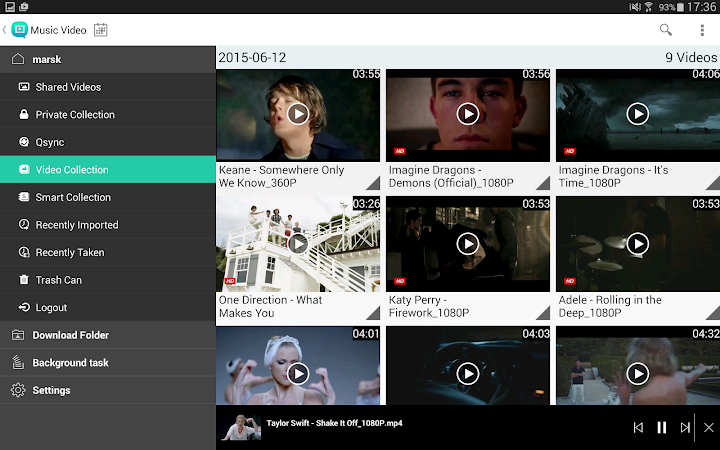
Task: Open the Download Folder label
Action: [71, 335]
